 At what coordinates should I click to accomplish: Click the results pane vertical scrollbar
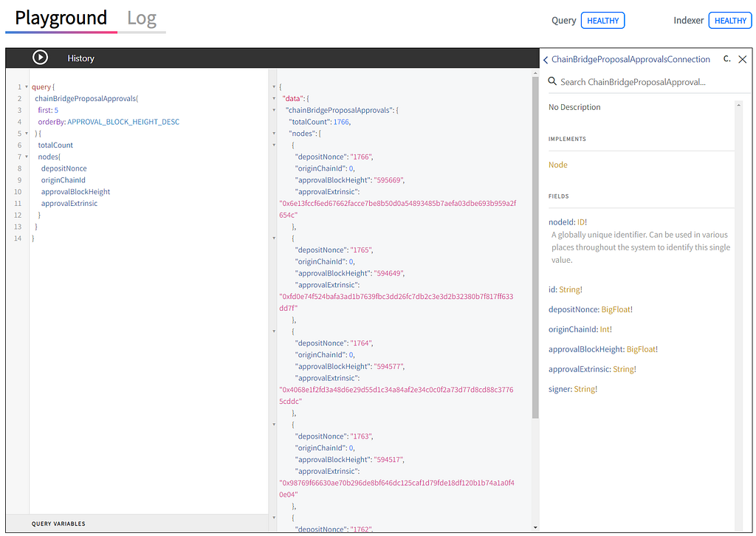[535, 247]
